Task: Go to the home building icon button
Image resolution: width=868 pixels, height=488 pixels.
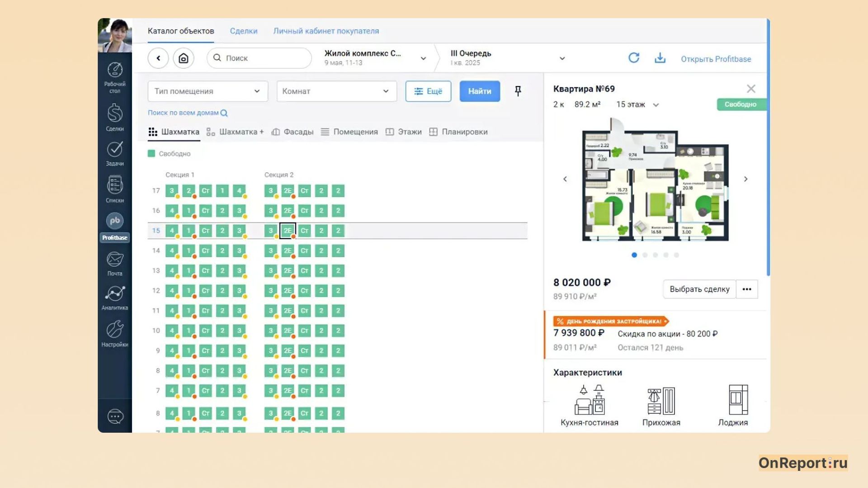Action: (184, 58)
